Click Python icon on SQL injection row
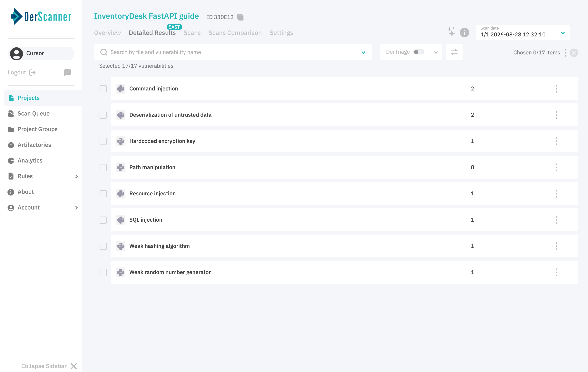This screenshot has height=372, width=588. click(x=121, y=220)
